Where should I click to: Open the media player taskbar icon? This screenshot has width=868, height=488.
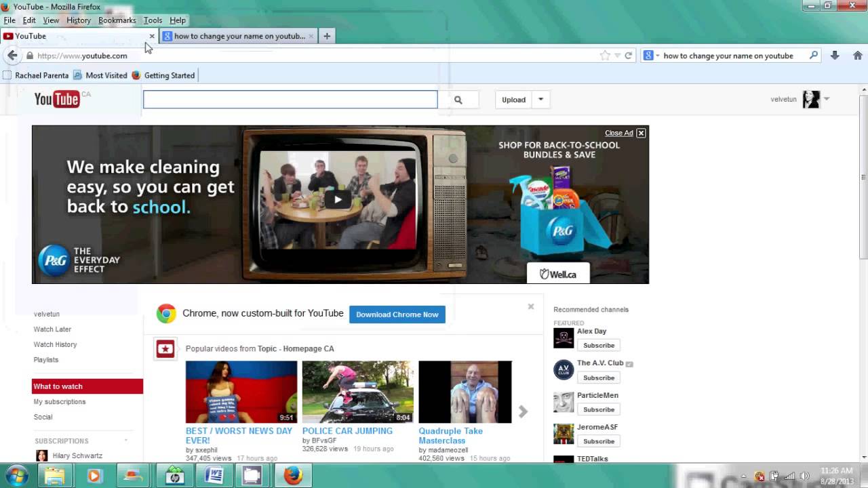pos(94,476)
